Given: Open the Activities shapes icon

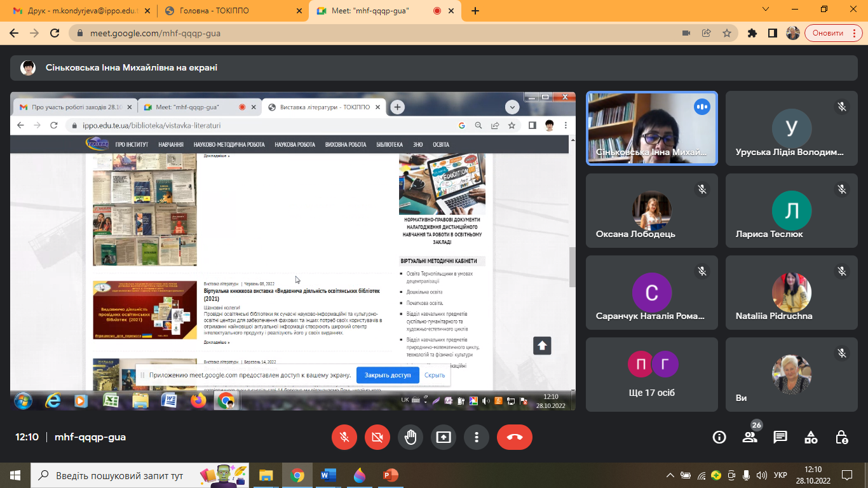Looking at the screenshot, I should 811,437.
